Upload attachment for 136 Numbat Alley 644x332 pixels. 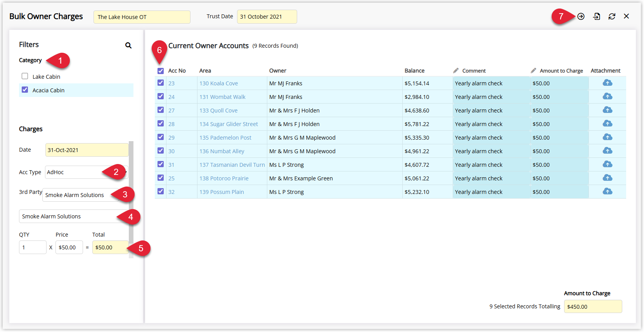pos(608,150)
